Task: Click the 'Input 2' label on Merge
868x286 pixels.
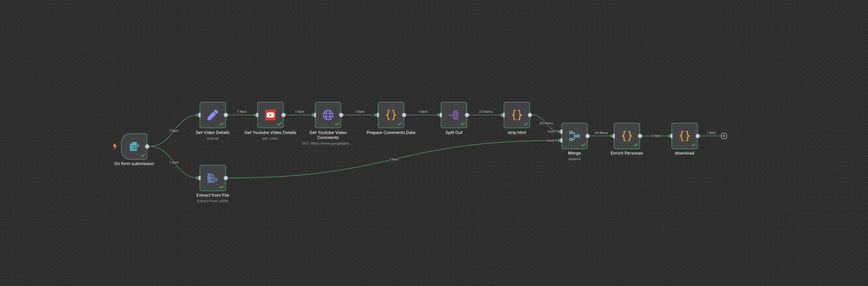Action: click(x=552, y=140)
